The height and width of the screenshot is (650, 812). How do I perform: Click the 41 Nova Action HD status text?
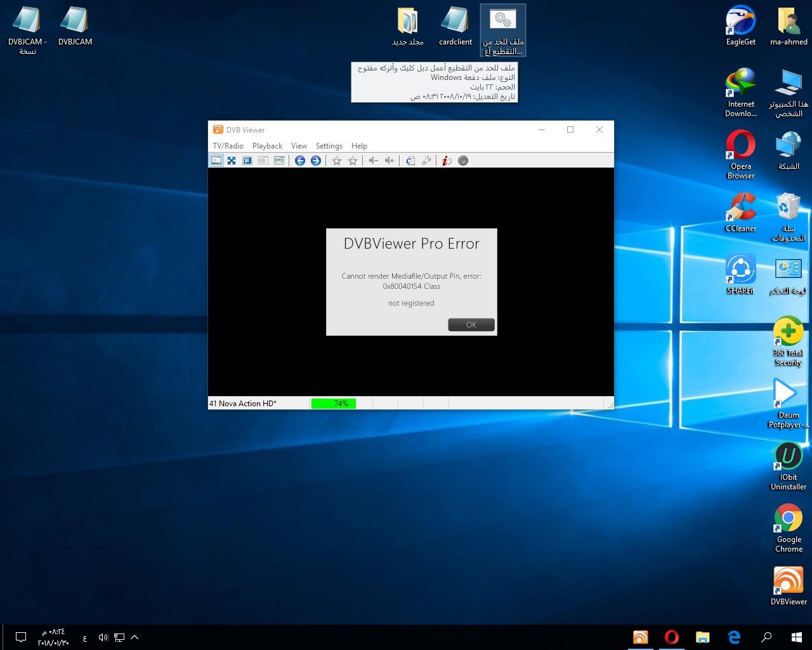pos(243,404)
